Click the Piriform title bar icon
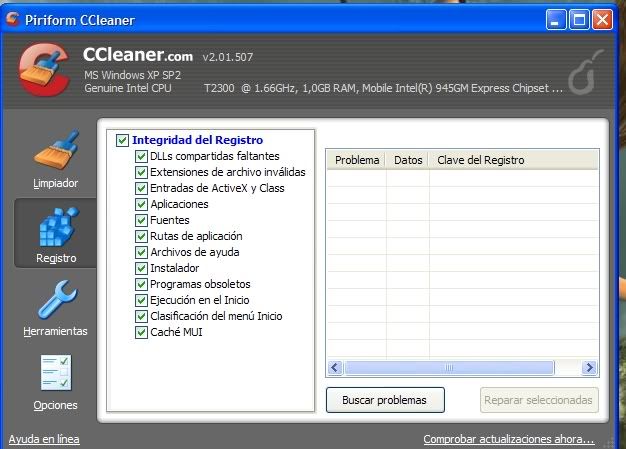 coord(13,19)
